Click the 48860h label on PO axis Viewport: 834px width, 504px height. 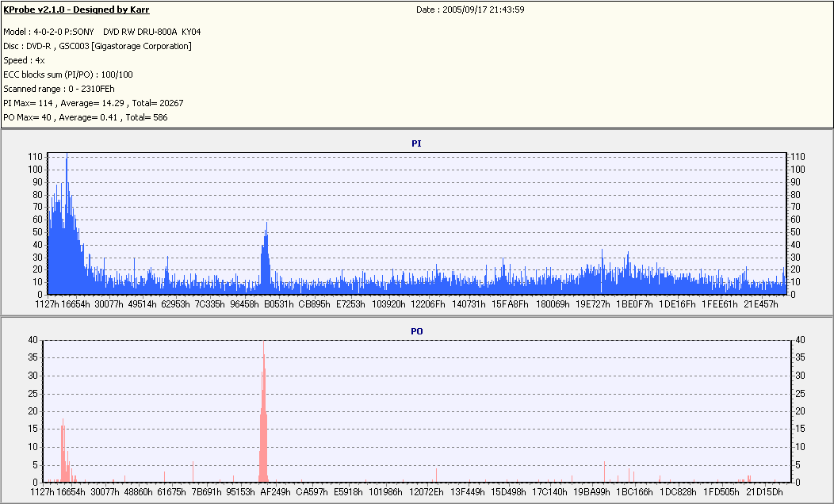(138, 492)
